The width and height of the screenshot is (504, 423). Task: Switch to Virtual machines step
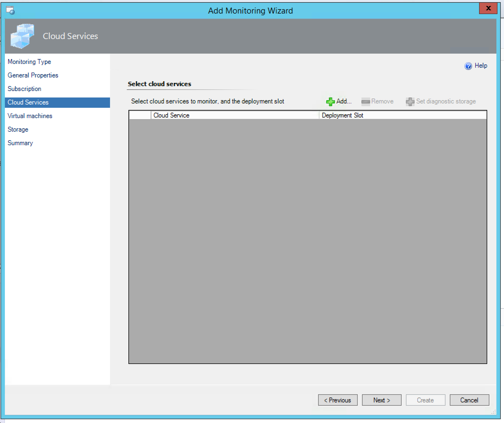[30, 116]
